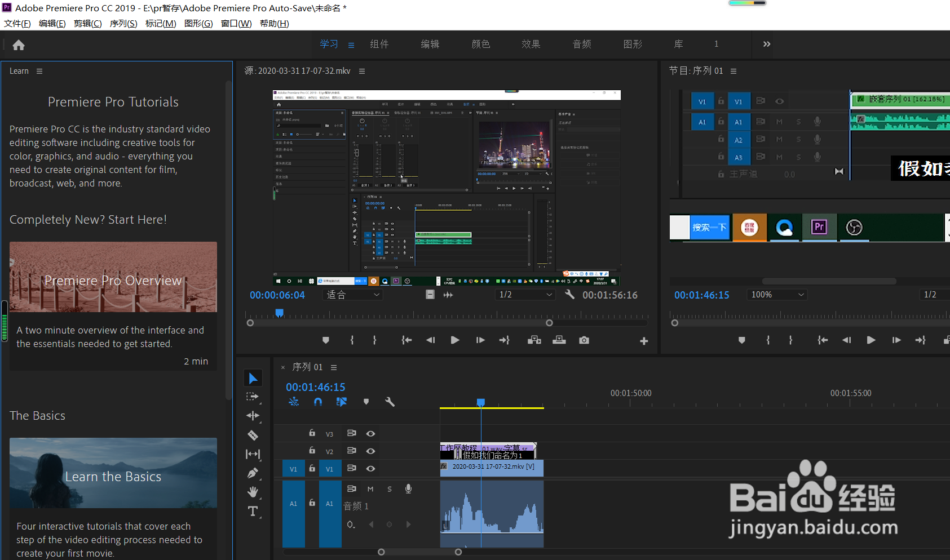Click timeline playhead marker
Screen dimensions: 950x560
(481, 402)
